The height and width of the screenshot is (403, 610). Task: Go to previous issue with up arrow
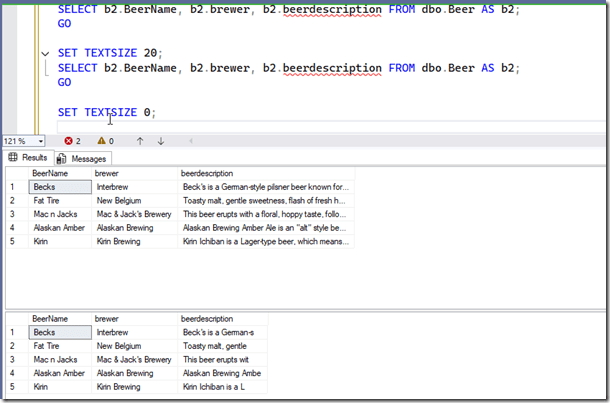pyautogui.click(x=140, y=141)
